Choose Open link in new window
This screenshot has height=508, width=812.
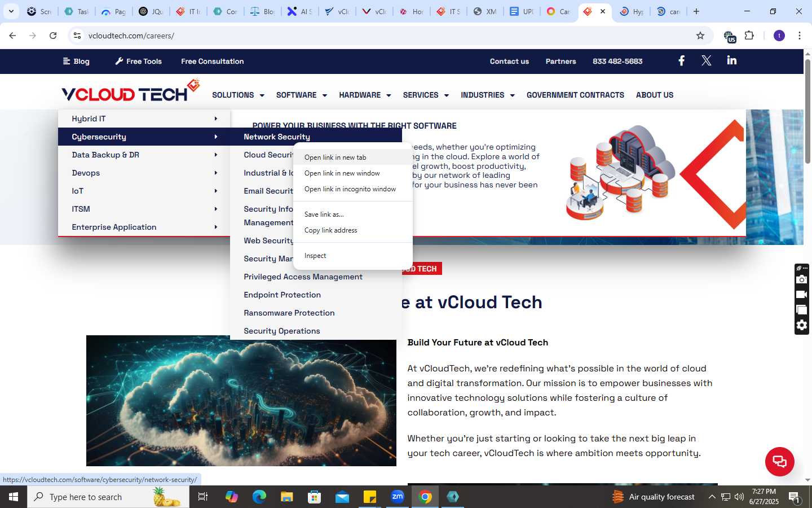coord(353,173)
